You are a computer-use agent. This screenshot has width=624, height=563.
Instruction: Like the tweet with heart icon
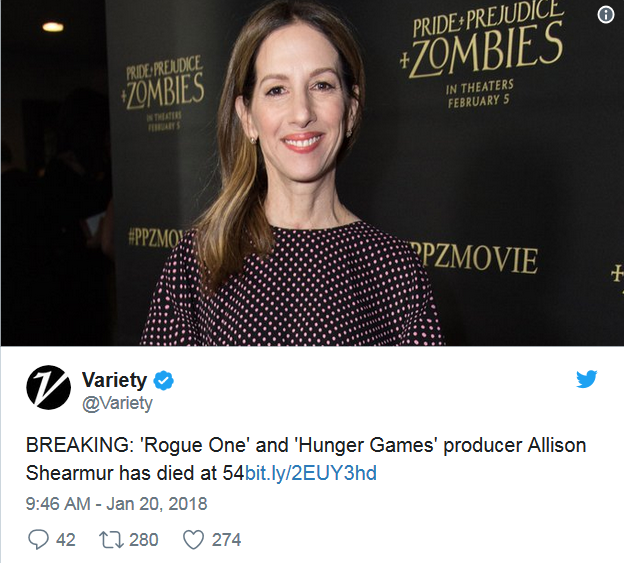(x=193, y=540)
